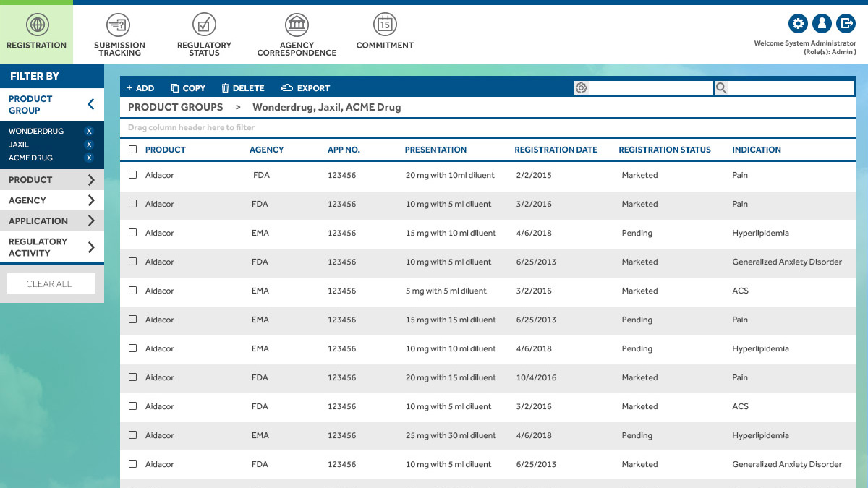
Task: Sort by the Agency column header
Action: (x=267, y=150)
